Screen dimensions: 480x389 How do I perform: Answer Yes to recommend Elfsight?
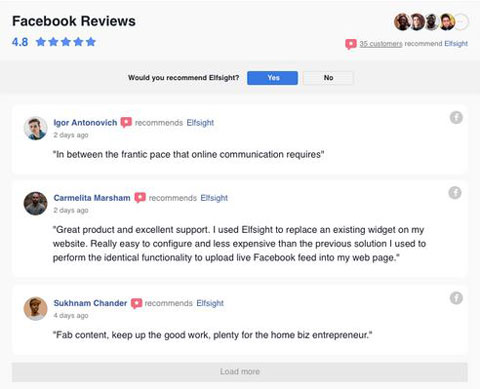(x=272, y=78)
